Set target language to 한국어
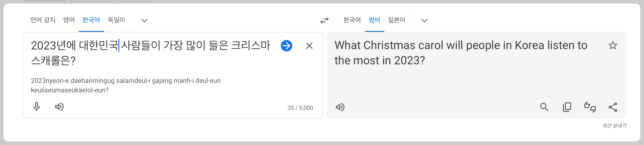Screen dimensions: 644x145 (x=352, y=20)
